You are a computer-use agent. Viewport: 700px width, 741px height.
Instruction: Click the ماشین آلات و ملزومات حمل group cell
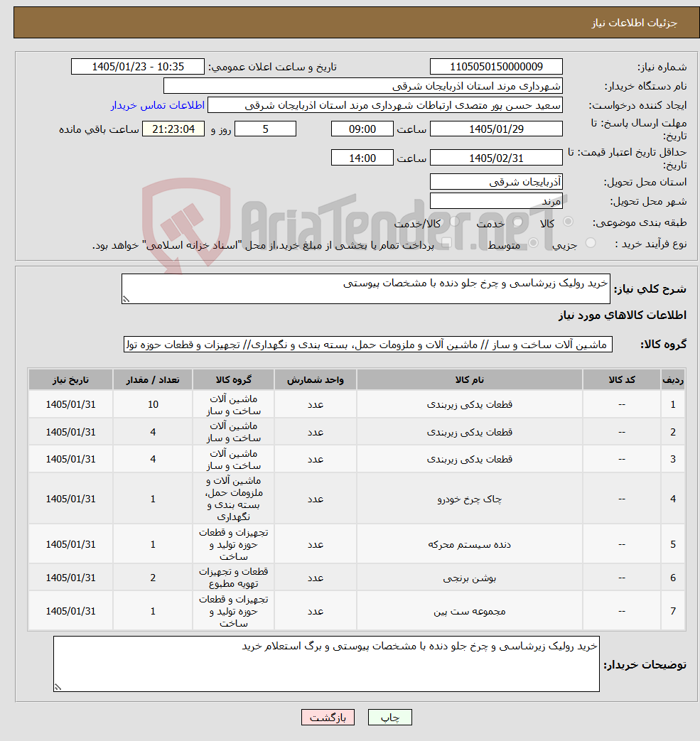[234, 499]
